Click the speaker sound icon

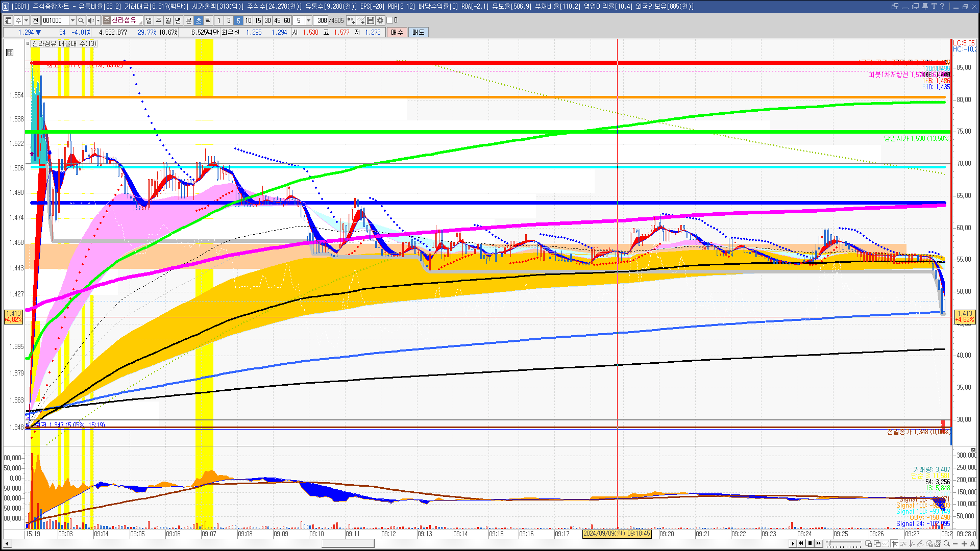click(x=91, y=20)
